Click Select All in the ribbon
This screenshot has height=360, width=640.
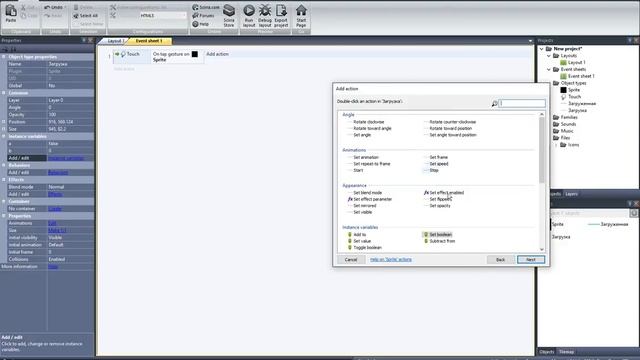[x=86, y=16]
